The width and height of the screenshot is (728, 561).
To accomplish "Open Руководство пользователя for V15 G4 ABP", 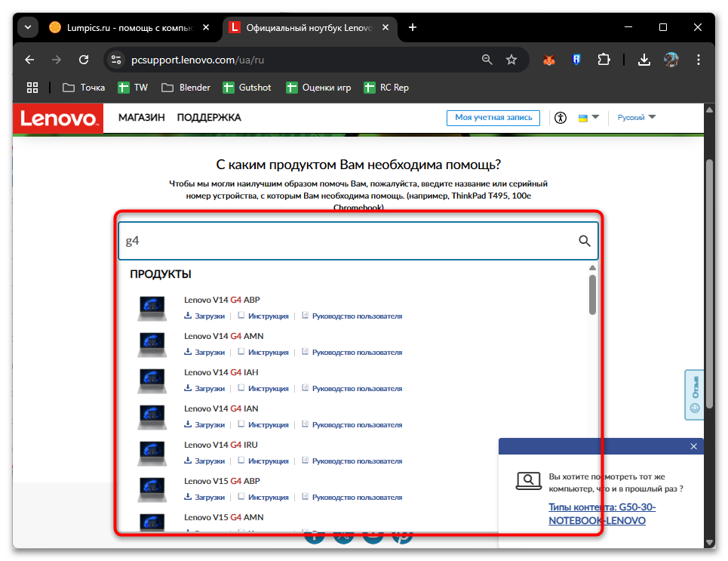I will [x=352, y=498].
